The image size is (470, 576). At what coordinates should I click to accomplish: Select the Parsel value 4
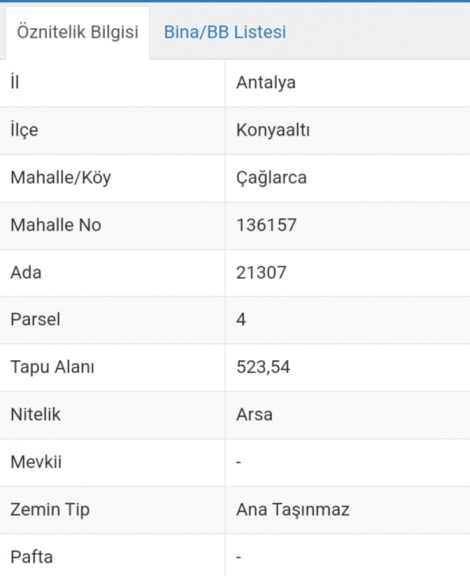point(241,319)
